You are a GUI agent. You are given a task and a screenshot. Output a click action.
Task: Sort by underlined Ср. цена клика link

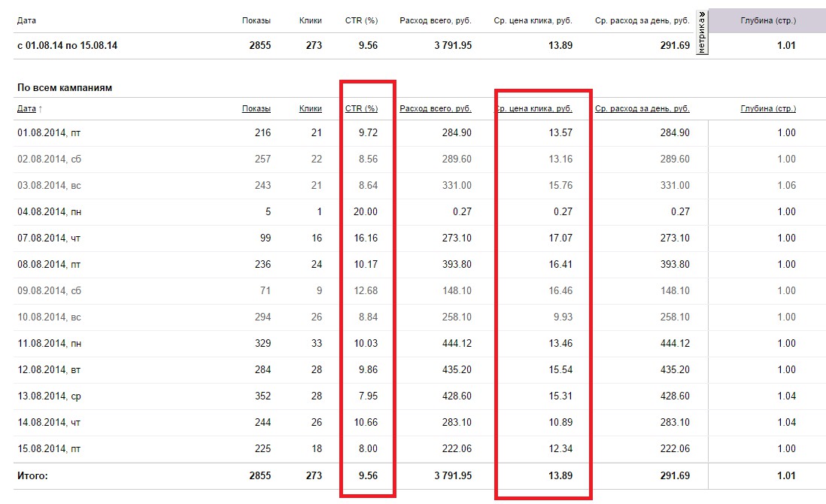(533, 109)
